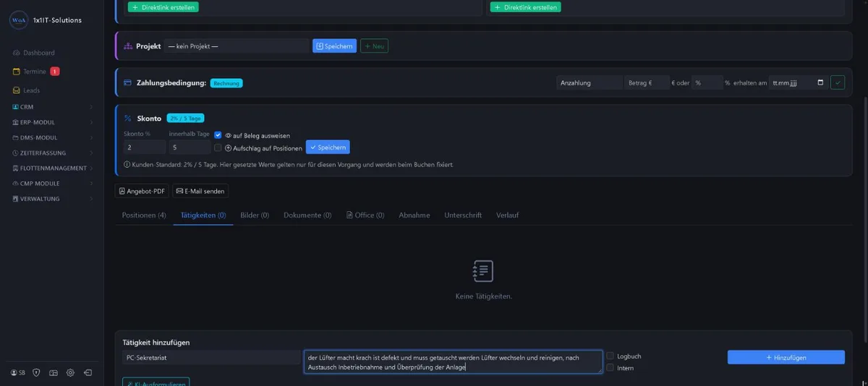
Task: Open the Dokumente (0) tab
Action: [307, 215]
